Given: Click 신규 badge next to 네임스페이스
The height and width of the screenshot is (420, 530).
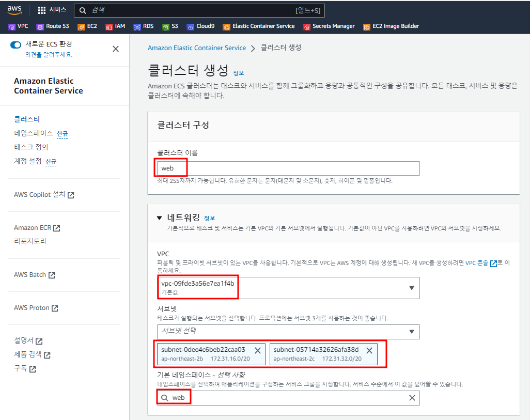Looking at the screenshot, I should pos(62,134).
